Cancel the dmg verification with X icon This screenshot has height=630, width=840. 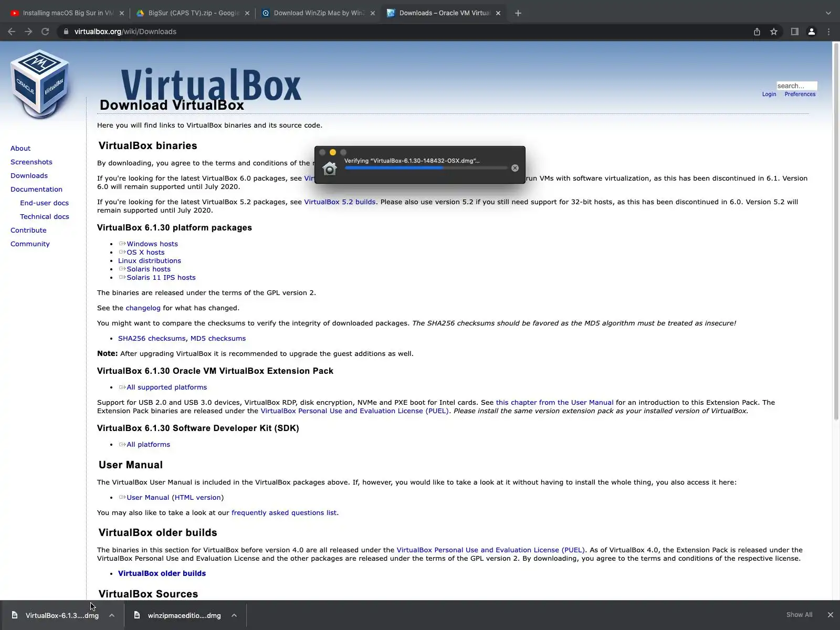[515, 168]
